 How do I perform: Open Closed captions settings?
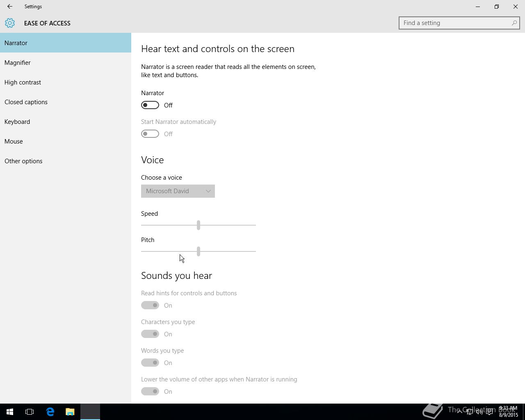tap(66, 102)
